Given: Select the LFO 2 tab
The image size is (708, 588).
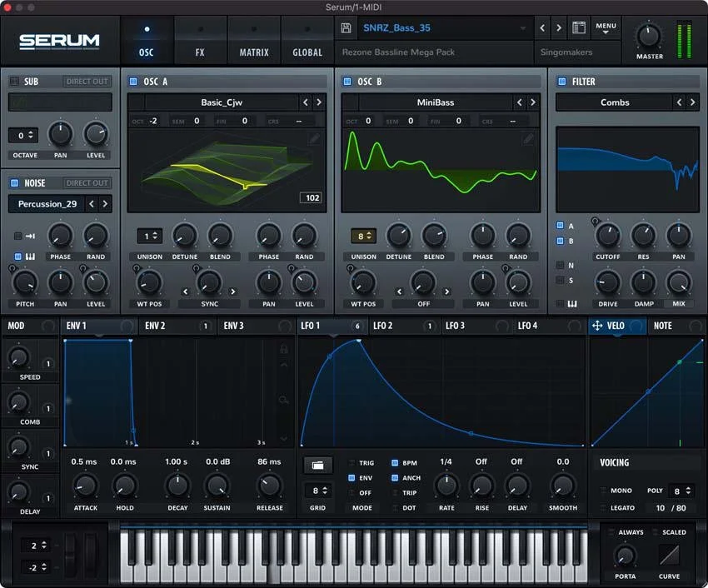Looking at the screenshot, I should 403,326.
